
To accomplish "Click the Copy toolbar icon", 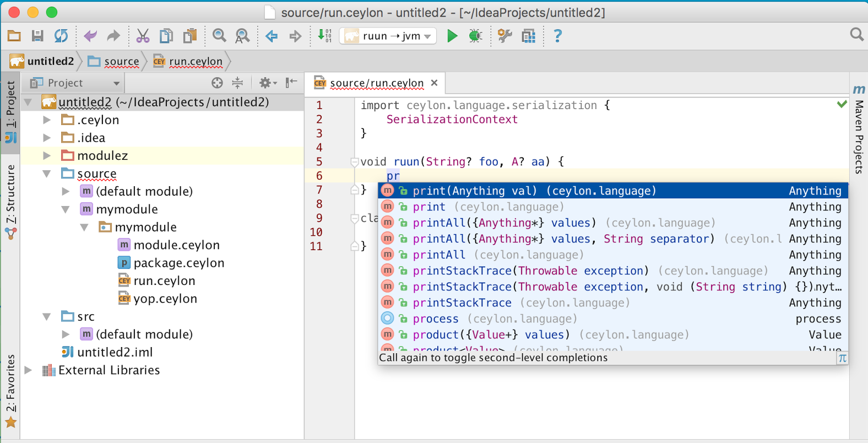I will pos(166,36).
